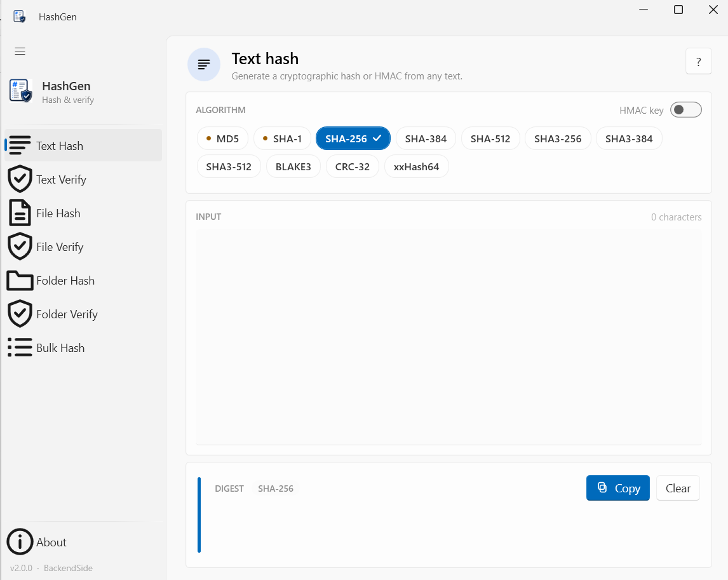Viewport: 728px width, 580px height.
Task: Select the xxHash64 algorithm
Action: pos(417,166)
